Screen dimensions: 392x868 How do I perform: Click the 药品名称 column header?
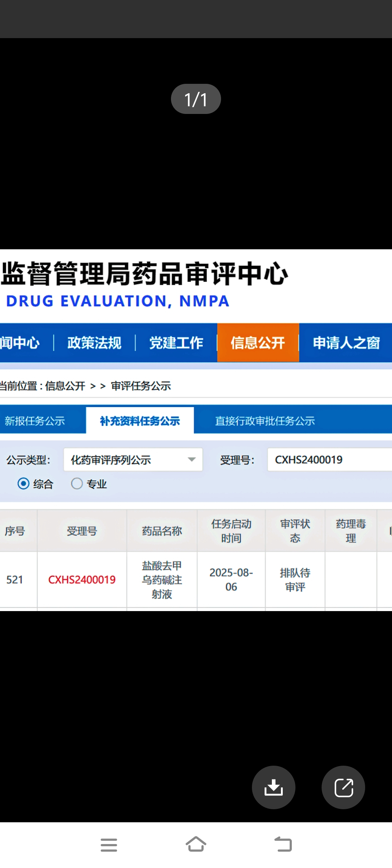[162, 531]
